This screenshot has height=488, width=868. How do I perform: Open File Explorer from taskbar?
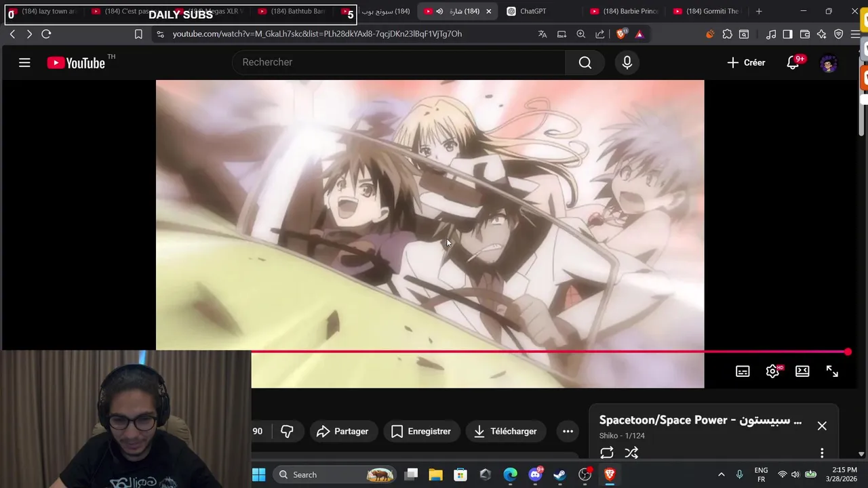(x=435, y=474)
